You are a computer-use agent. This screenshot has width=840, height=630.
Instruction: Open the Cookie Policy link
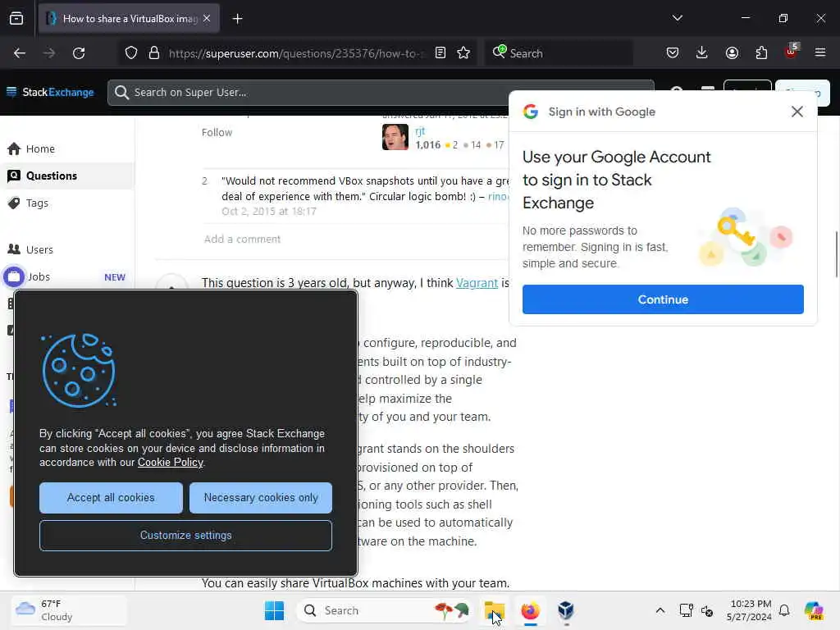(x=171, y=463)
